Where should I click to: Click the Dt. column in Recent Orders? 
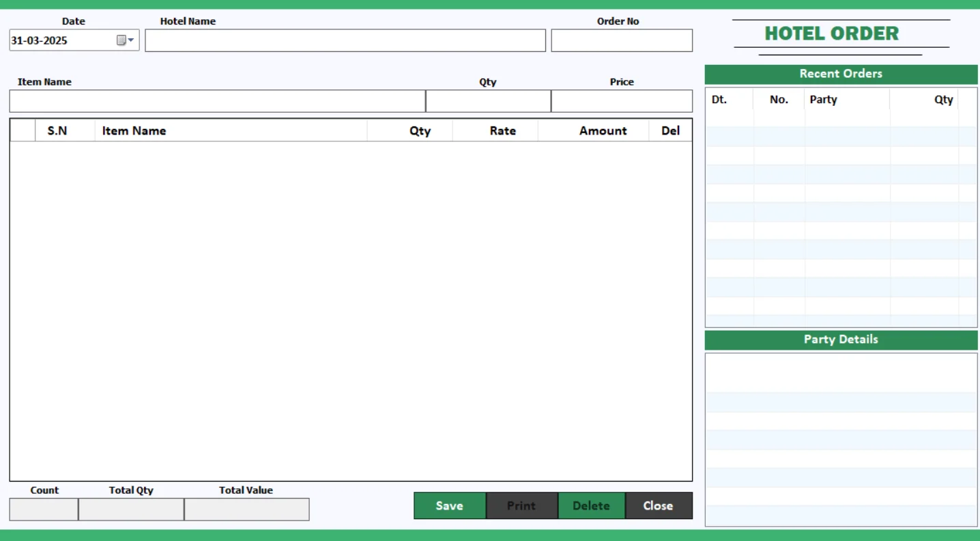click(x=730, y=99)
